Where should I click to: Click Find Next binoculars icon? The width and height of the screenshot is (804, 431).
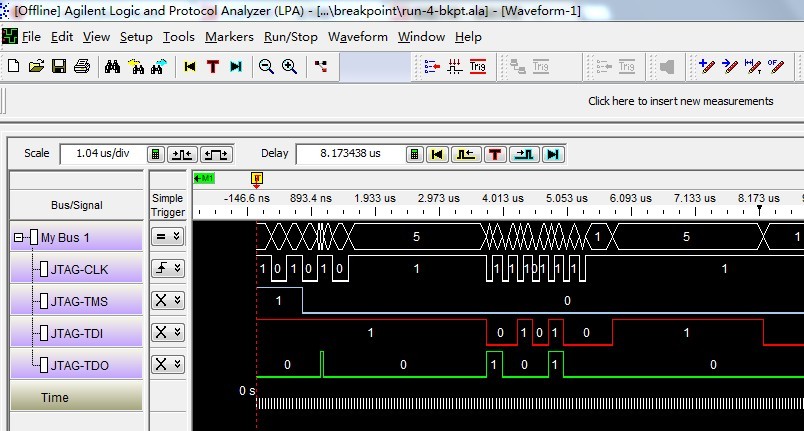(x=159, y=66)
